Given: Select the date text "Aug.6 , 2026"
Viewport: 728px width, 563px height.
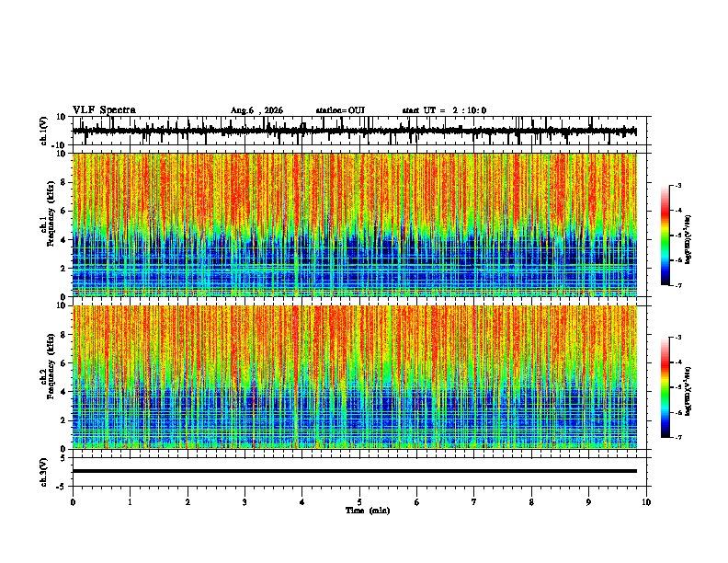Looking at the screenshot, I should point(256,110).
